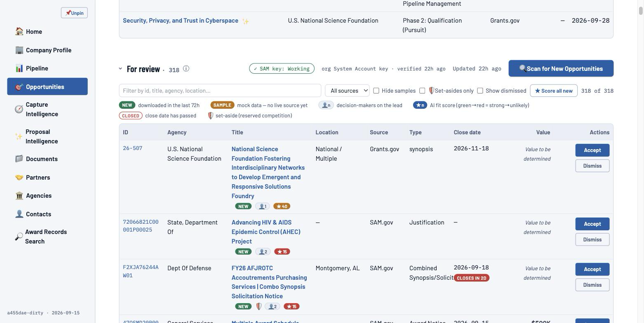This screenshot has height=323, width=644.
Task: Open FY26 AFJROTC Accoutrements Purchasing Services title
Action: pos(269,282)
